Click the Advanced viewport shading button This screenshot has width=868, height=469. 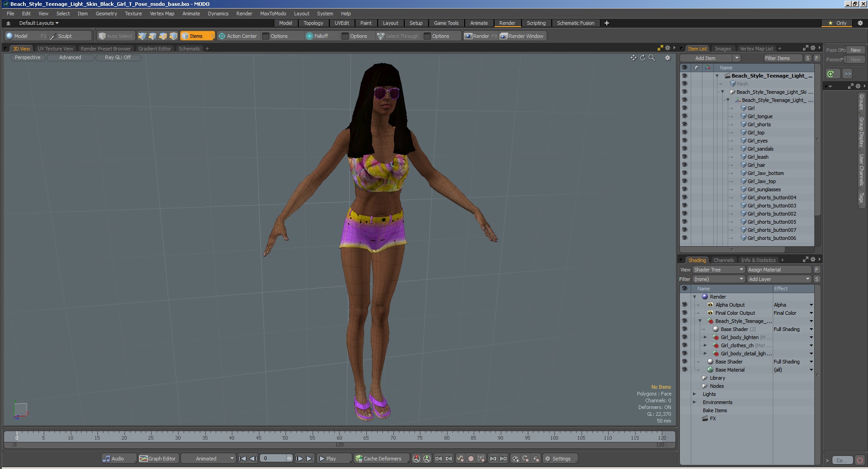pos(70,58)
